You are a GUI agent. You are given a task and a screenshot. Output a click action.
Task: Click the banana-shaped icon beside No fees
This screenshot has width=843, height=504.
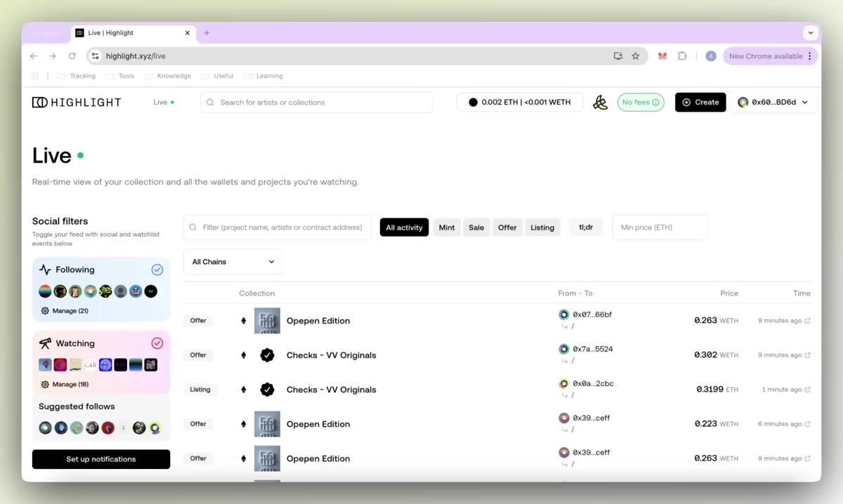(x=600, y=102)
